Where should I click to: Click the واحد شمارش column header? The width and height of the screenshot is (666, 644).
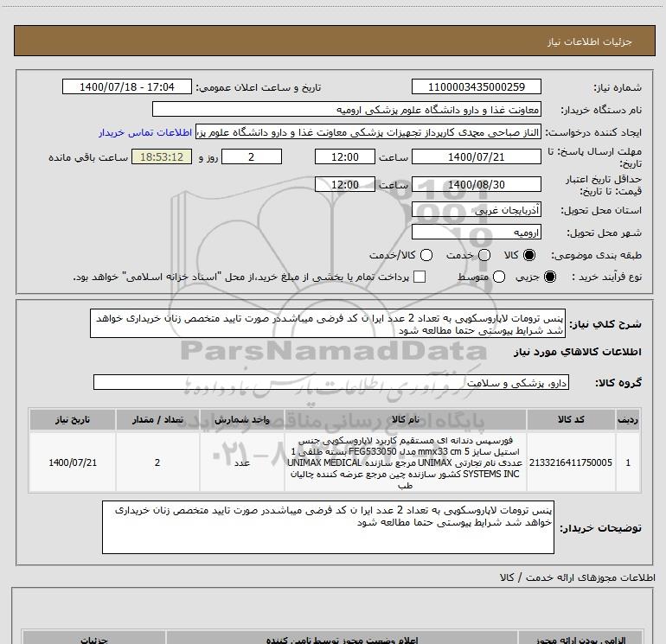coord(241,420)
